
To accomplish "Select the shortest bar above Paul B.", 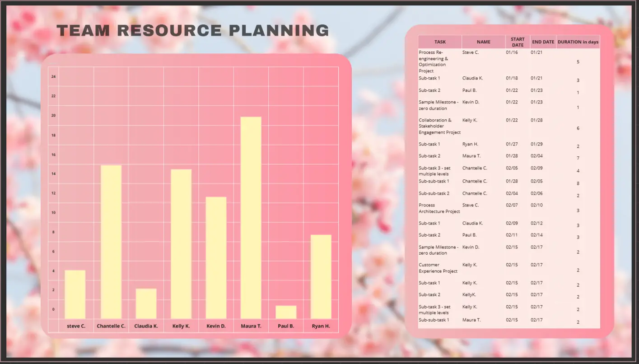I will 286,312.
